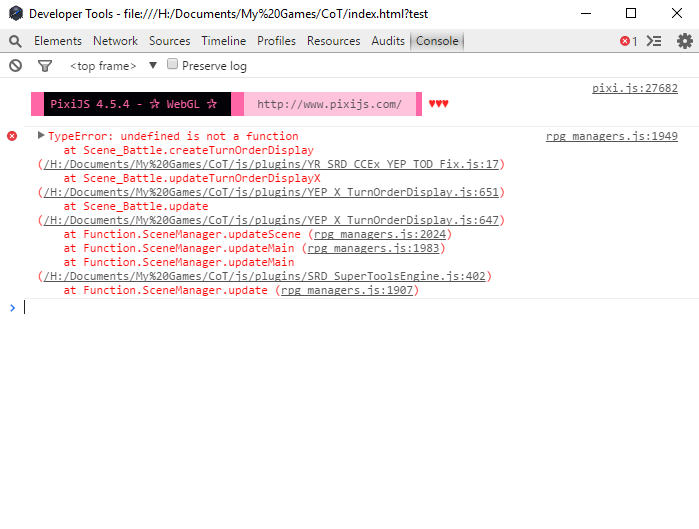Click the <top frame> selector label

pyautogui.click(x=103, y=66)
